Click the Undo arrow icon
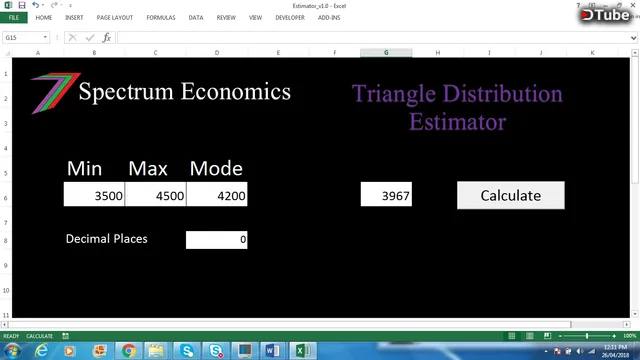Screen dimensions: 640x360 coord(35,5)
